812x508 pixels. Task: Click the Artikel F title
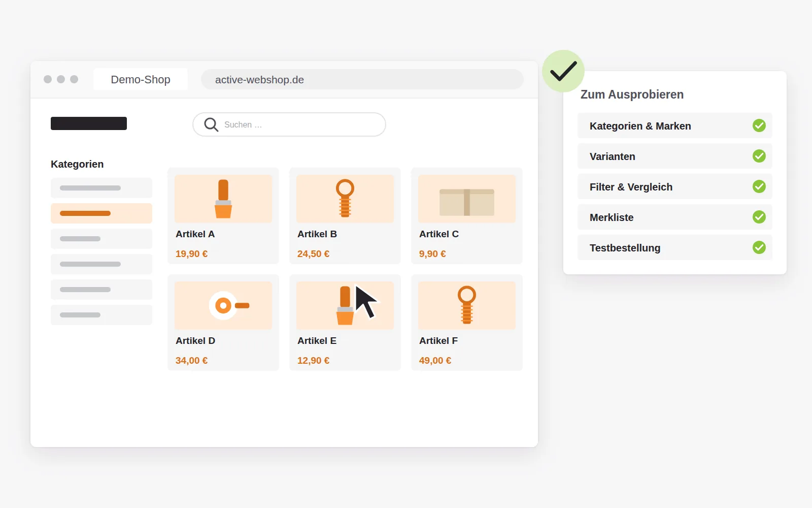tap(438, 341)
